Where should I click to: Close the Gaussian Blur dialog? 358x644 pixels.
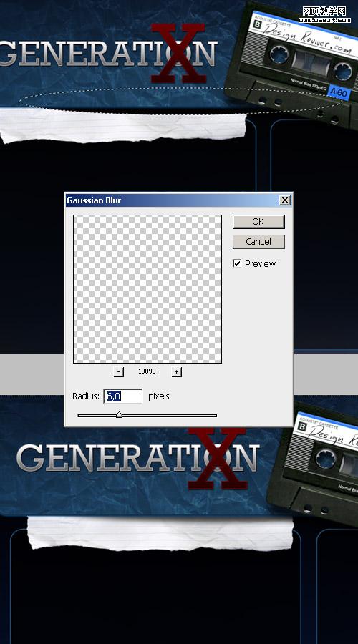(285, 200)
